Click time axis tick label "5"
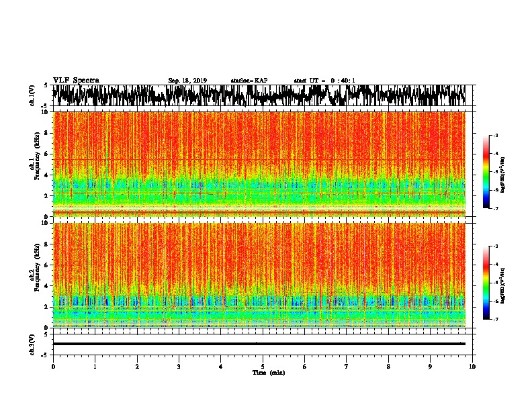The height and width of the screenshot is (411, 532). tap(263, 367)
